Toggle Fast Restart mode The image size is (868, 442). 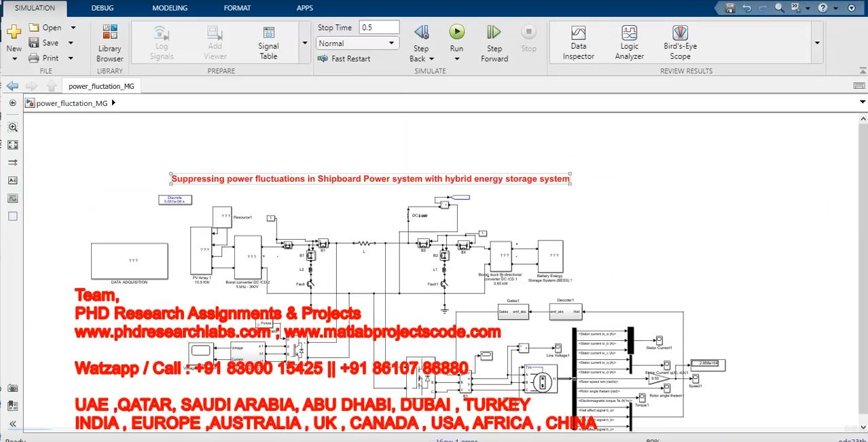[x=344, y=59]
